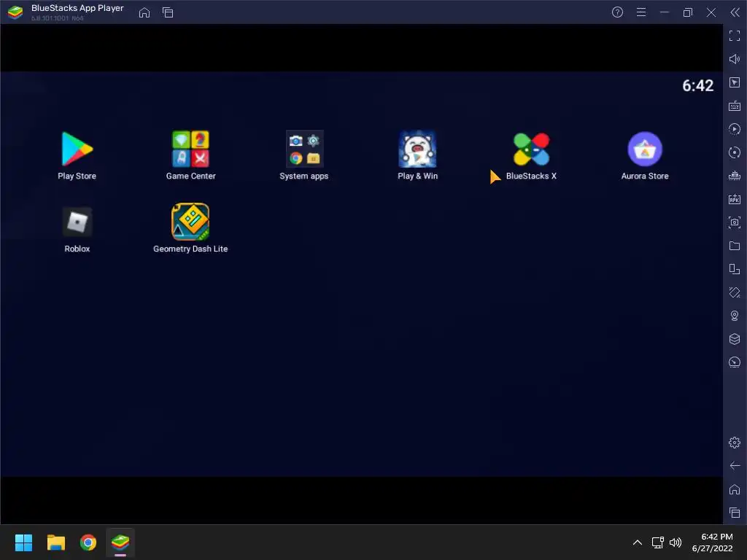Open the Play & Win app

tap(417, 149)
